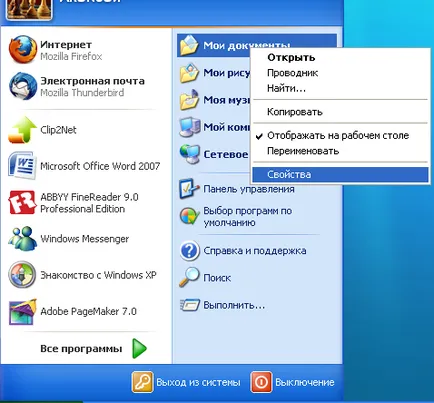Click the Знакомство с Windows XP label
The width and height of the screenshot is (434, 403).
(x=98, y=275)
